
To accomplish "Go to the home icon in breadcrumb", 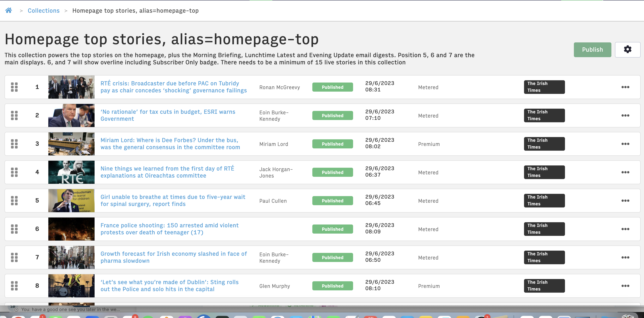I will [x=9, y=10].
